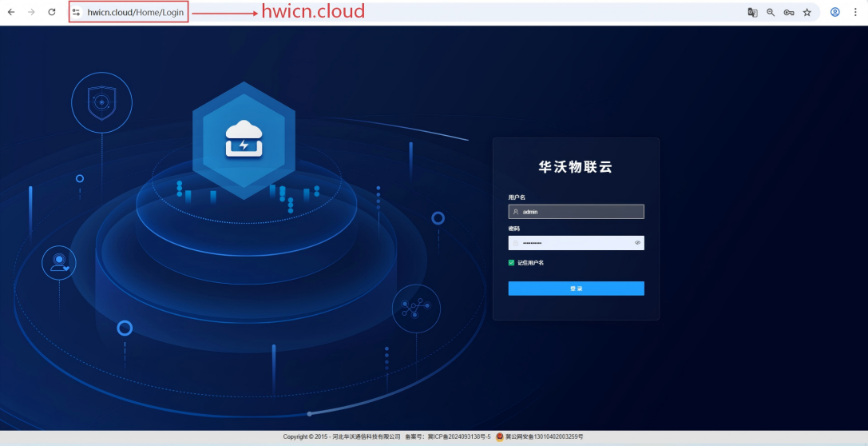This screenshot has height=446, width=868.
Task: Click the 用户名 field containing admin
Action: (x=576, y=212)
